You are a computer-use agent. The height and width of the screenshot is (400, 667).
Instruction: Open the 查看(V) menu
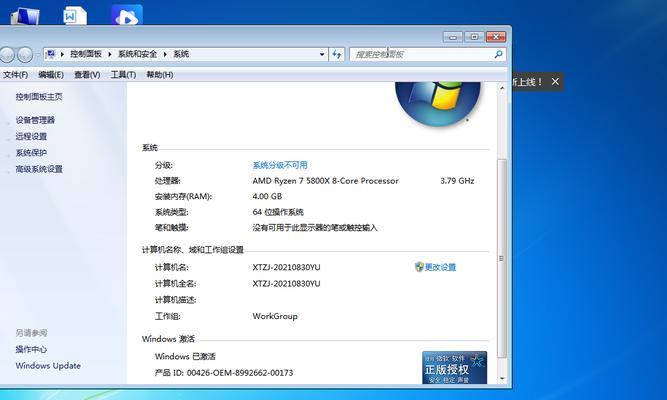(x=87, y=74)
